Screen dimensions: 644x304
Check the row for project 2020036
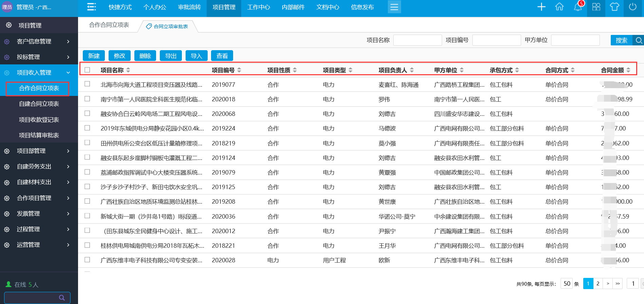[87, 216]
